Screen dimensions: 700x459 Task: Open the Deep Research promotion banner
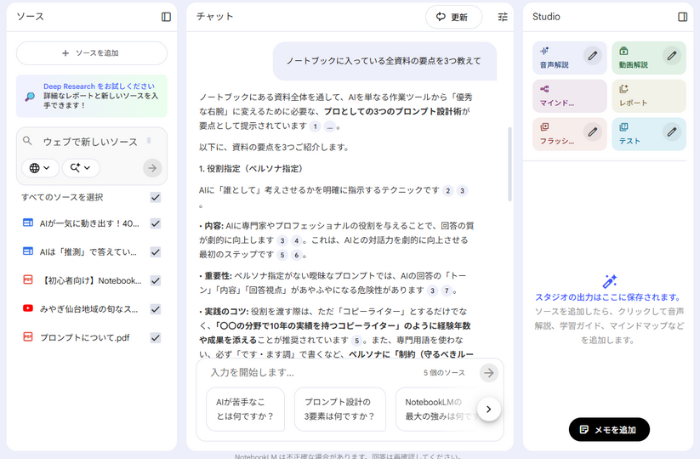point(92,96)
